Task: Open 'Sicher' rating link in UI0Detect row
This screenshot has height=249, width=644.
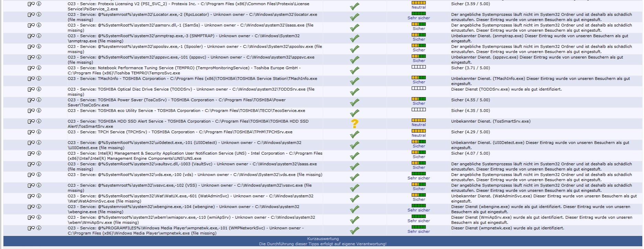Action: [418, 146]
